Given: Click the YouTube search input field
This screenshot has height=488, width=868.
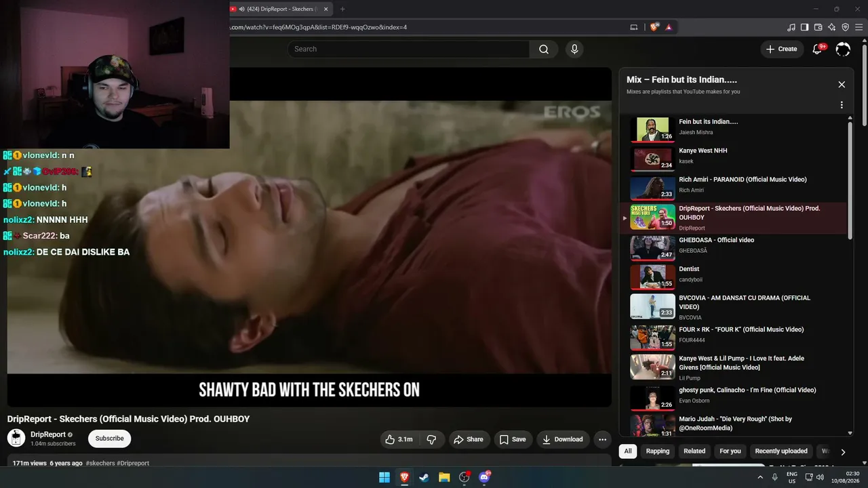Looking at the screenshot, I should pos(408,49).
